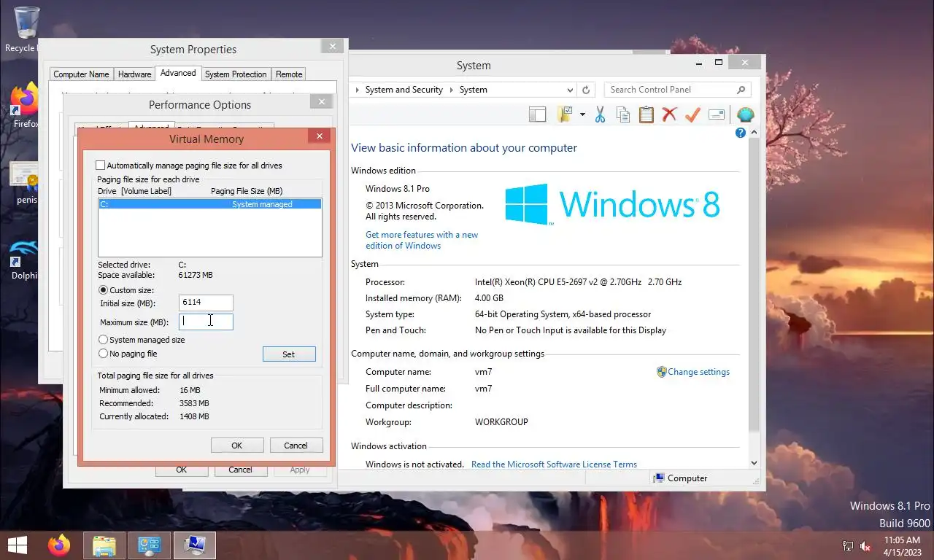This screenshot has width=934, height=560.
Task: Open the folder options icon in System toolbar
Action: click(x=566, y=114)
